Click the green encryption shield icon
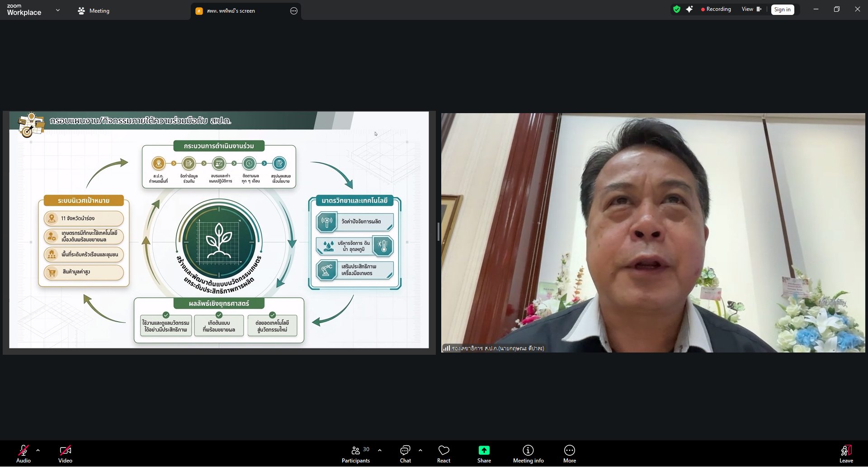The height and width of the screenshot is (467, 868). coord(676,9)
